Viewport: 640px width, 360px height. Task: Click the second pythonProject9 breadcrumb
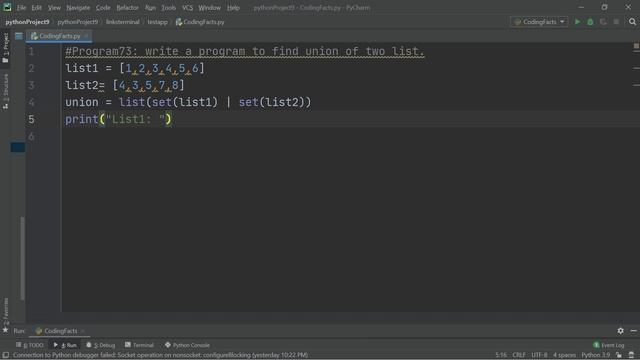coord(78,22)
